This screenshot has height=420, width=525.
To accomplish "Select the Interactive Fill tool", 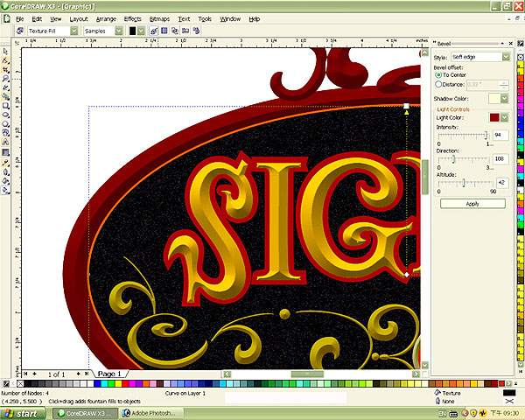I will click(5, 190).
